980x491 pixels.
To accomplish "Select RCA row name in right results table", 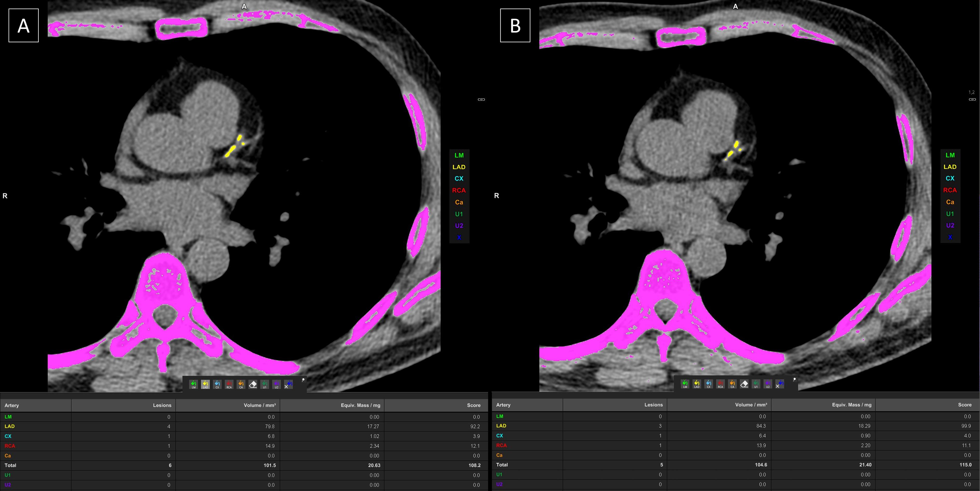I will (501, 445).
